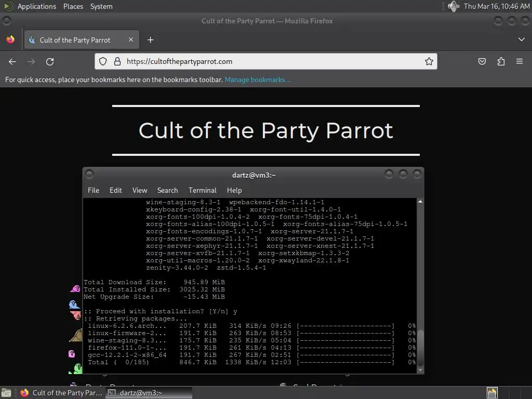Click the terminal scrollbar up arrow
The image size is (532, 399).
pyautogui.click(x=420, y=202)
